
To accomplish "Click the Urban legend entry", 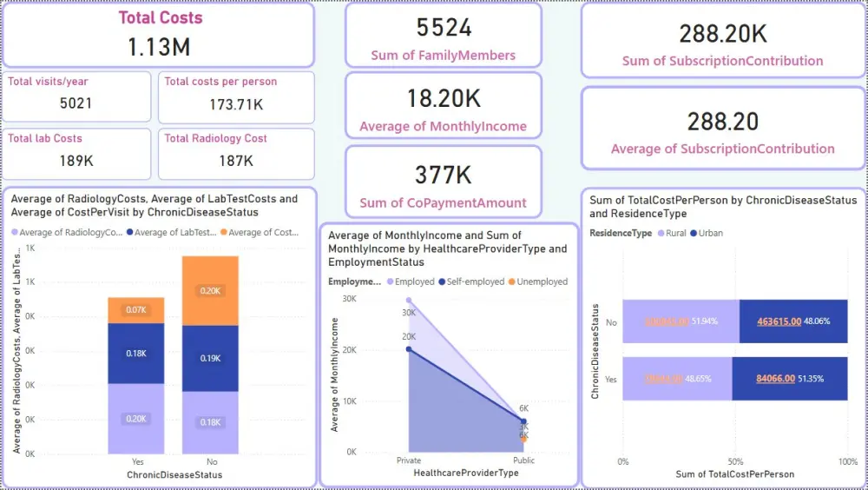I will (707, 234).
